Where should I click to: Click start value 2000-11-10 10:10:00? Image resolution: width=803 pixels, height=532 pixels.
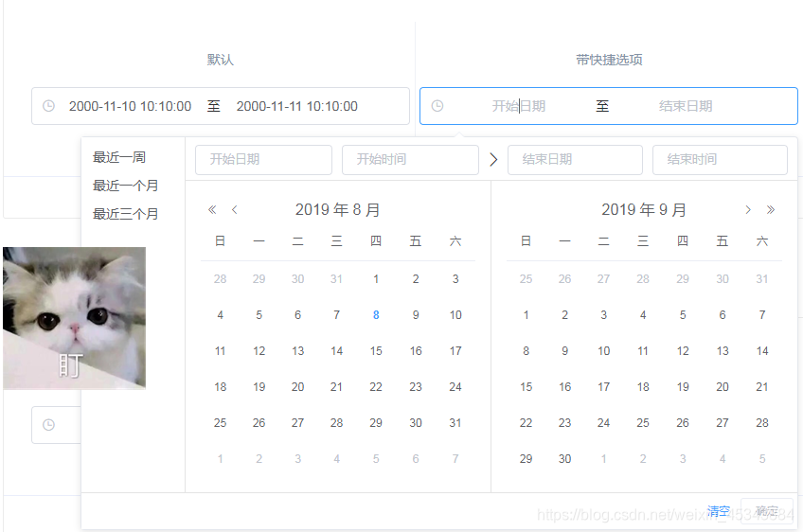pos(130,106)
